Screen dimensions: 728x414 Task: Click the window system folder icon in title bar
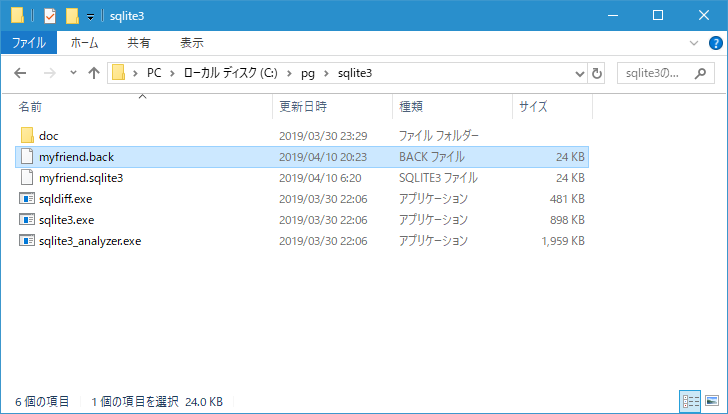tap(18, 15)
